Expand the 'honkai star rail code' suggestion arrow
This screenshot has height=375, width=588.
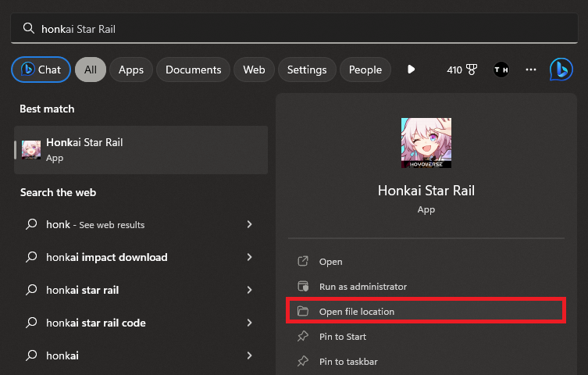point(250,323)
